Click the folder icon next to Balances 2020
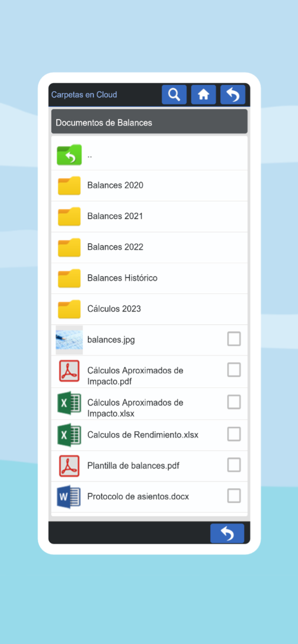Screen dimensions: 298x644 [69, 185]
